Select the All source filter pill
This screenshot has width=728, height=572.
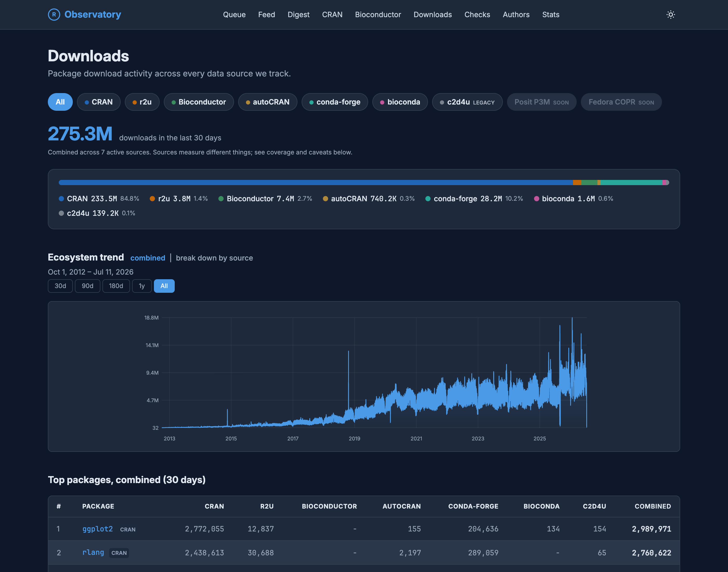pos(60,102)
